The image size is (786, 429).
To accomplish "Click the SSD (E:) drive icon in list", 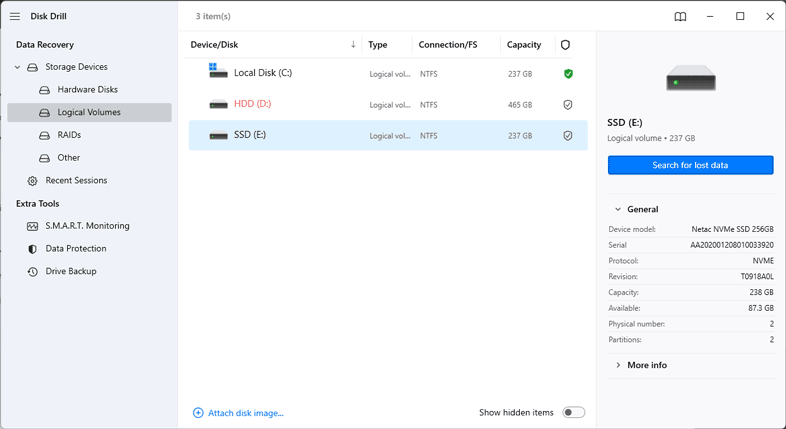I will pos(219,136).
